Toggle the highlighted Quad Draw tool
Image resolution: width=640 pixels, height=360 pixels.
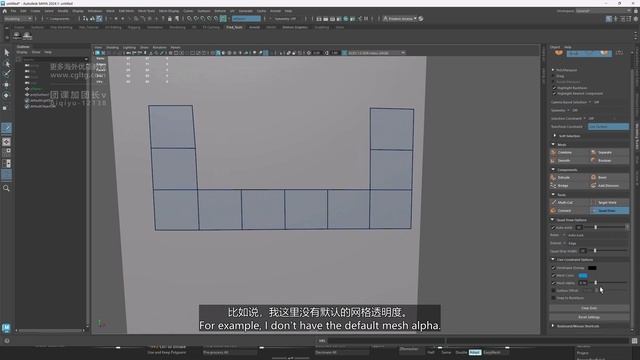click(609, 211)
